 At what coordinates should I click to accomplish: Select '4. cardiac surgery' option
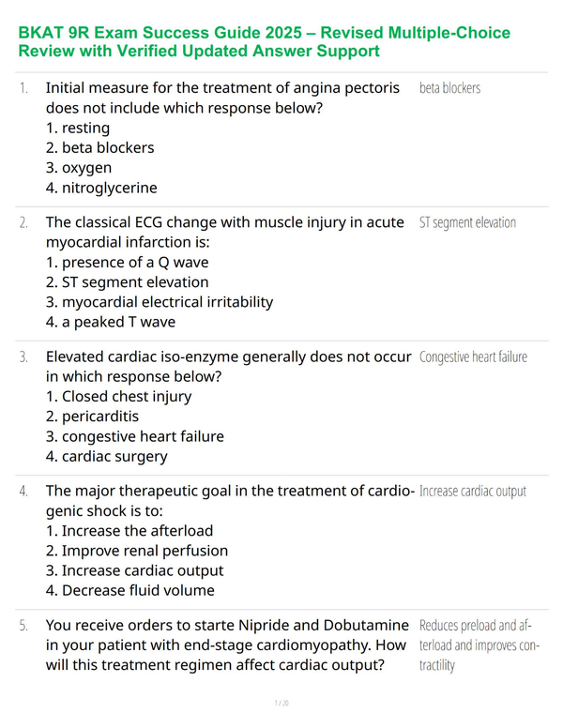(106, 456)
